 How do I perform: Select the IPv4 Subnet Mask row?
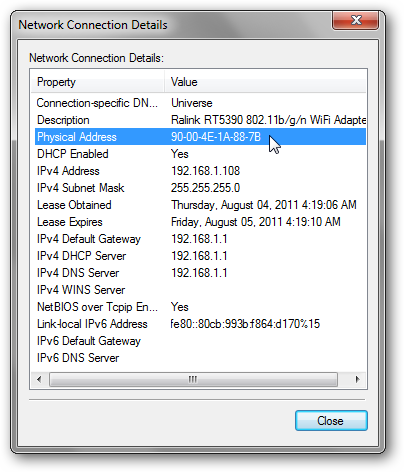[200, 188]
